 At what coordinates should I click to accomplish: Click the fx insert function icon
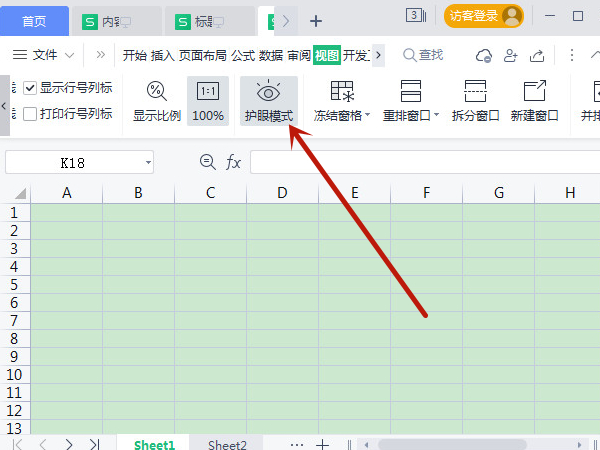click(233, 162)
